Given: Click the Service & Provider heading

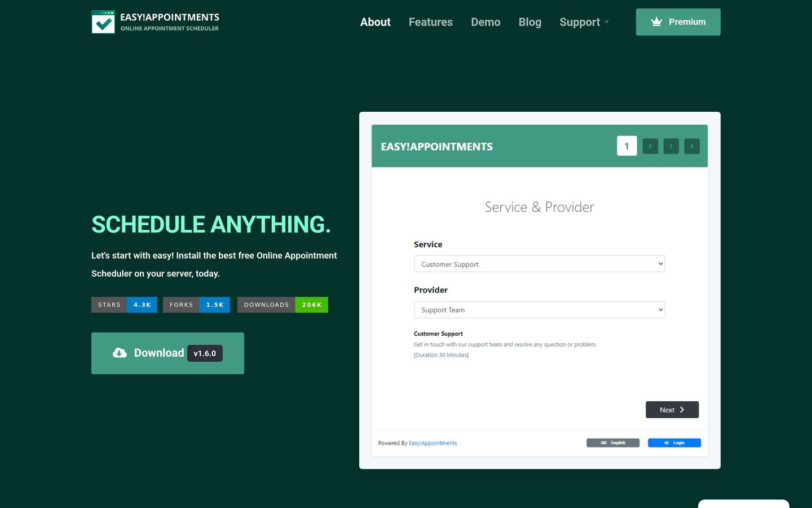Looking at the screenshot, I should [x=540, y=207].
